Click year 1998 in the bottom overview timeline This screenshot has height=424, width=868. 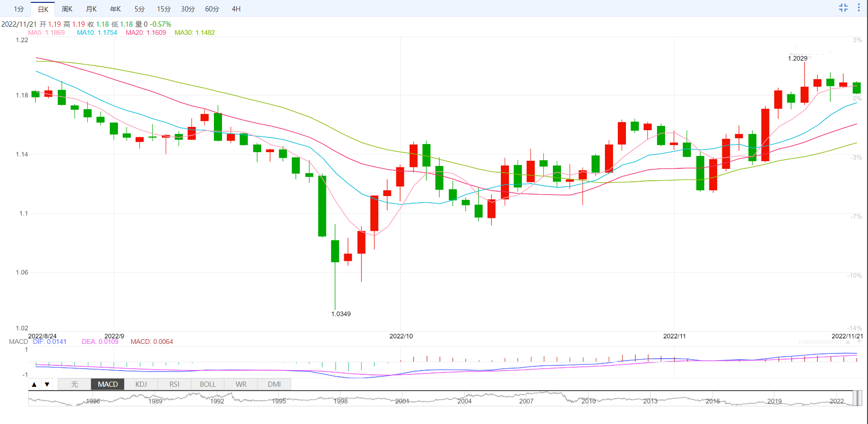340,401
